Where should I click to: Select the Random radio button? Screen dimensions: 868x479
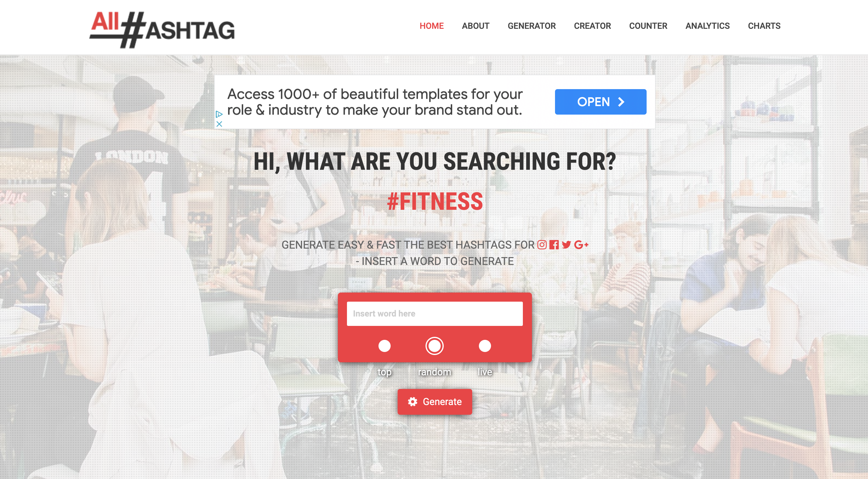click(x=434, y=346)
